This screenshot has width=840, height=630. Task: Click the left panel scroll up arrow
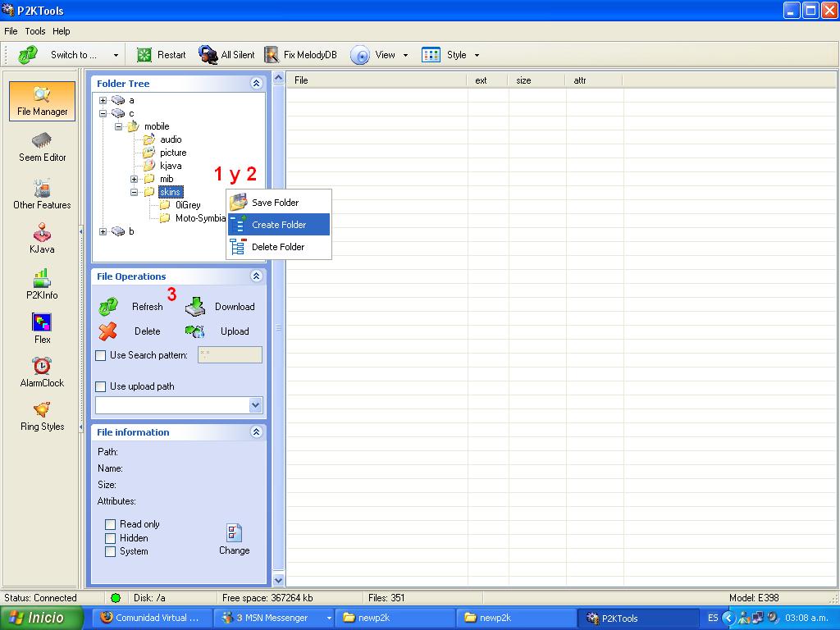pos(279,78)
